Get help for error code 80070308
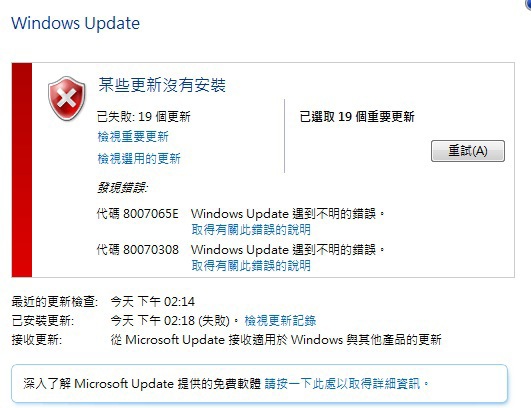The width and height of the screenshot is (531, 408). [251, 265]
